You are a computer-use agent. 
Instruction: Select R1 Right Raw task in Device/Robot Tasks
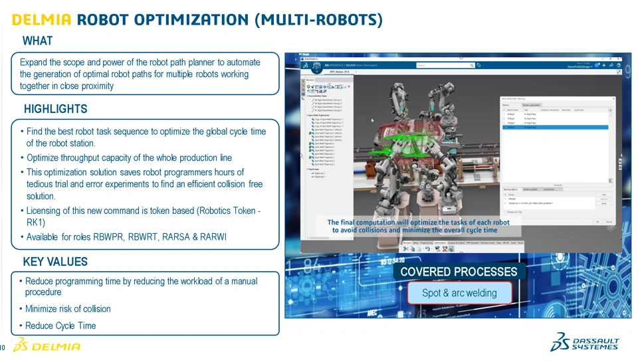click(x=328, y=110)
